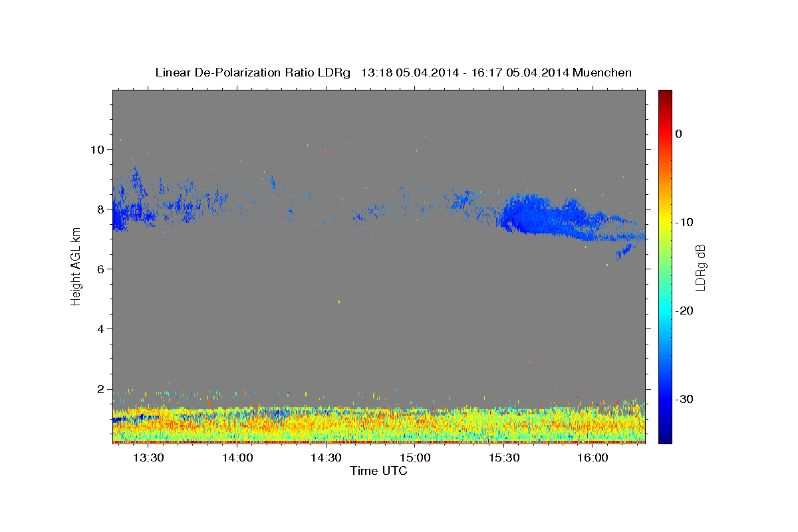Pick the yellow region of the colorbar

(x=665, y=219)
